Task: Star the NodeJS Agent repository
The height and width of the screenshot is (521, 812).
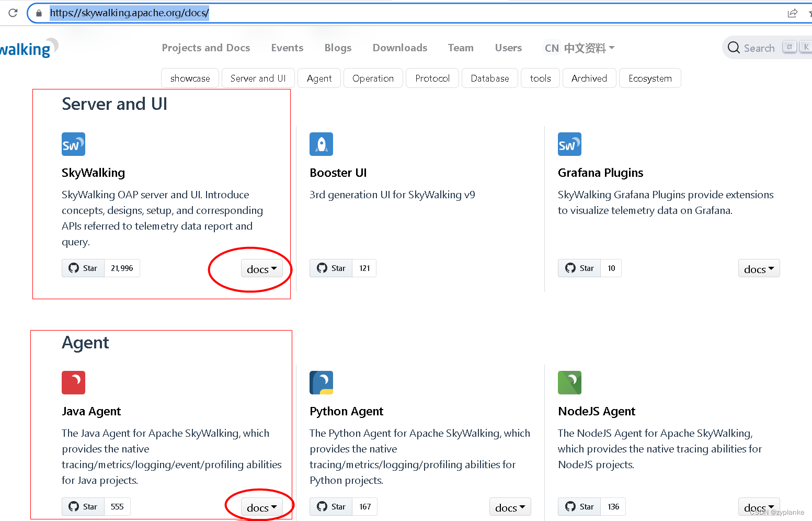Action: (x=579, y=506)
